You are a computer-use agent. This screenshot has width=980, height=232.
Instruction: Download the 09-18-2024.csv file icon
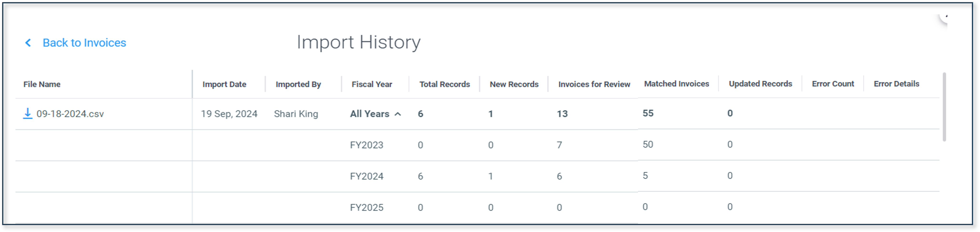[x=27, y=113]
